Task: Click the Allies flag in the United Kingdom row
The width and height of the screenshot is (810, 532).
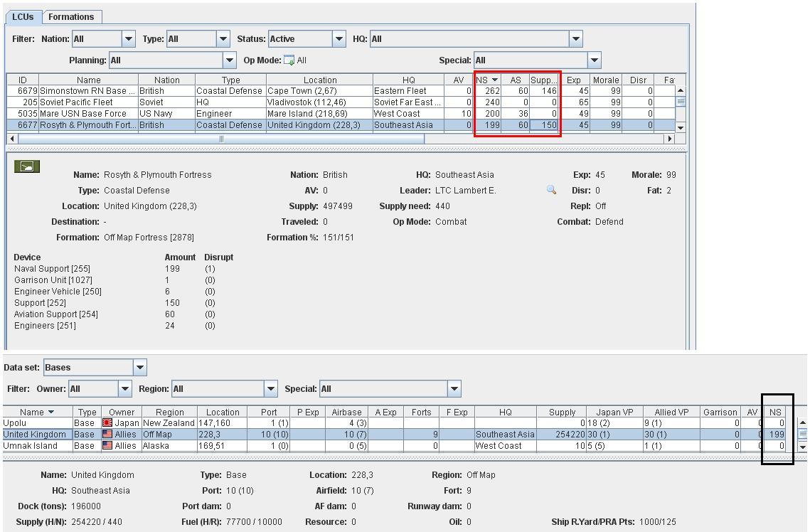Action: coord(107,435)
